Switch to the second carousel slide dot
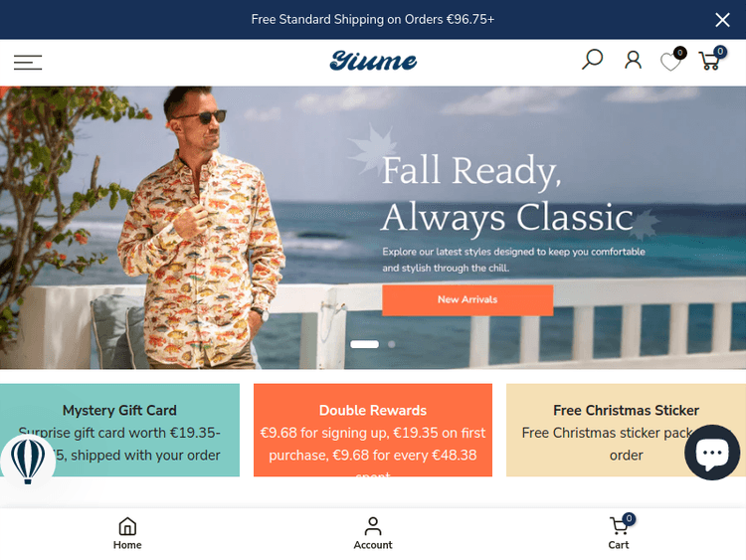The height and width of the screenshot is (560, 746). coord(391,344)
